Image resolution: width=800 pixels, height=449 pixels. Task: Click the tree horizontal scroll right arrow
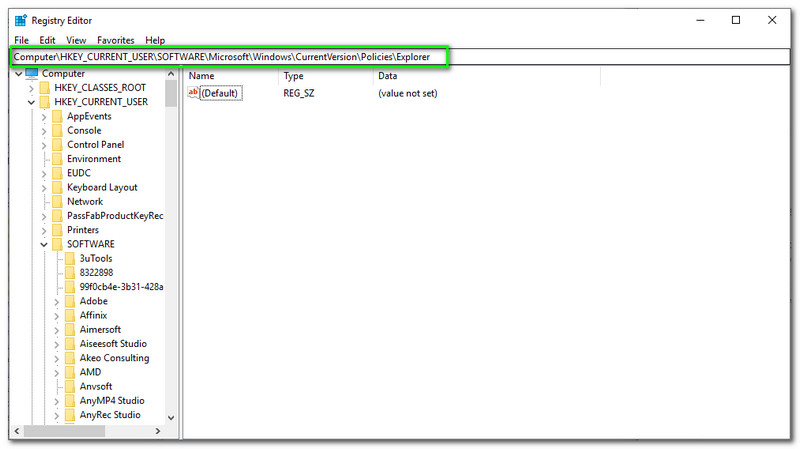click(x=158, y=431)
